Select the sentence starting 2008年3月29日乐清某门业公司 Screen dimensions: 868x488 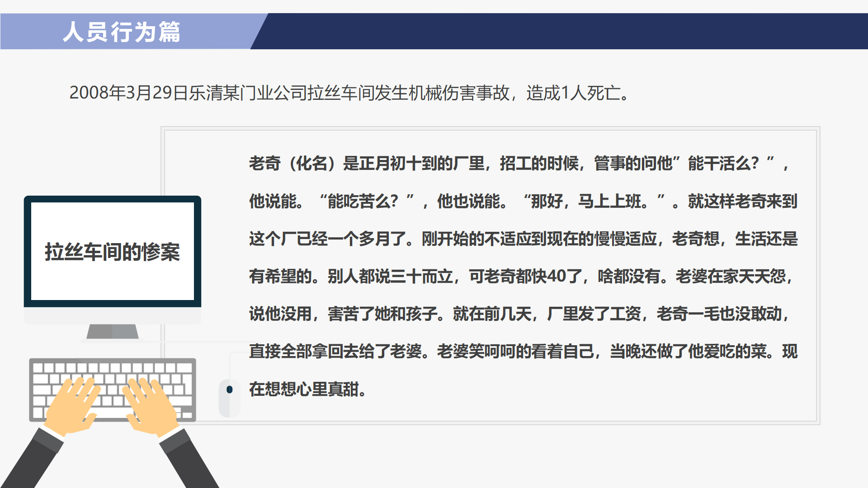tap(349, 93)
